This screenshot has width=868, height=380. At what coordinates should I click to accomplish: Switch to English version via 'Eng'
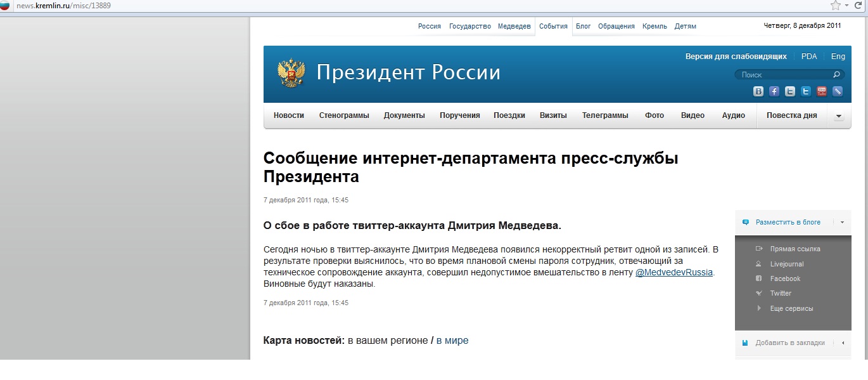[x=838, y=56]
